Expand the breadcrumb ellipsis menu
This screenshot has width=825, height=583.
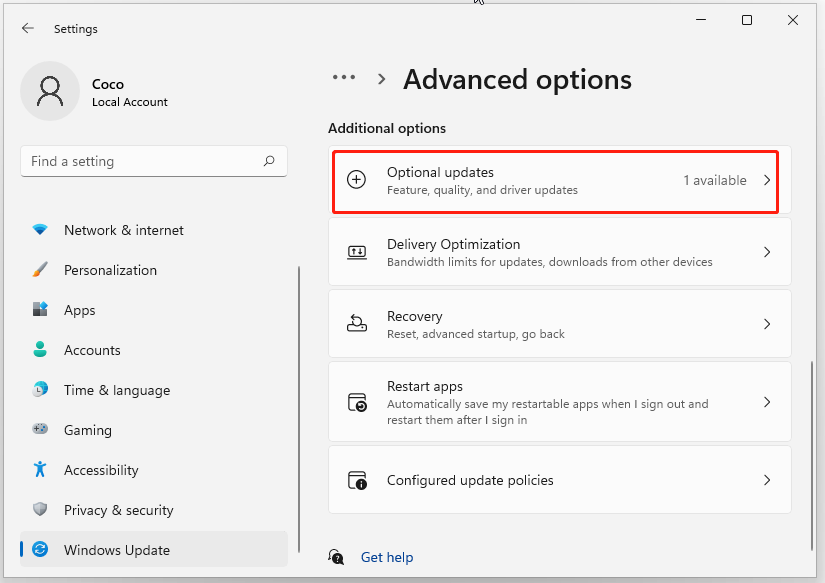coord(344,78)
